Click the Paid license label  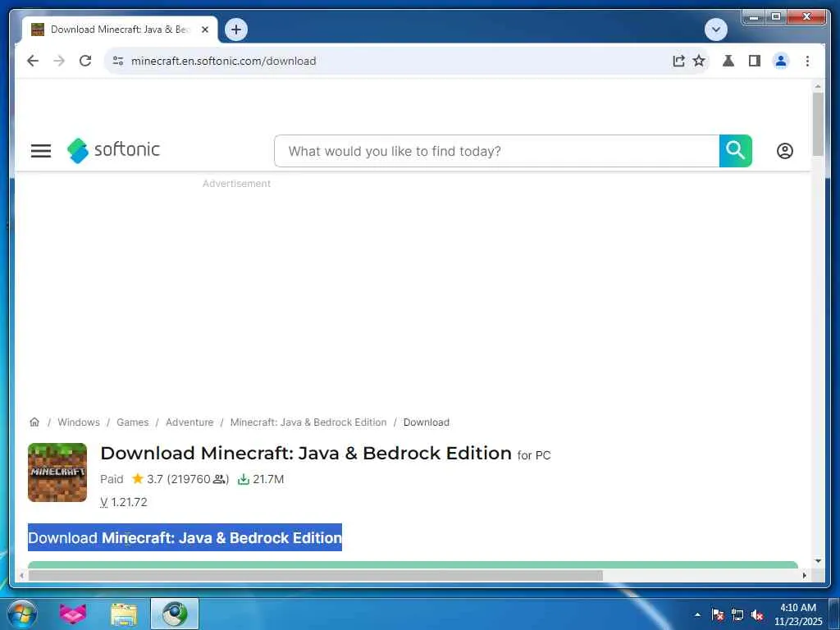point(112,479)
